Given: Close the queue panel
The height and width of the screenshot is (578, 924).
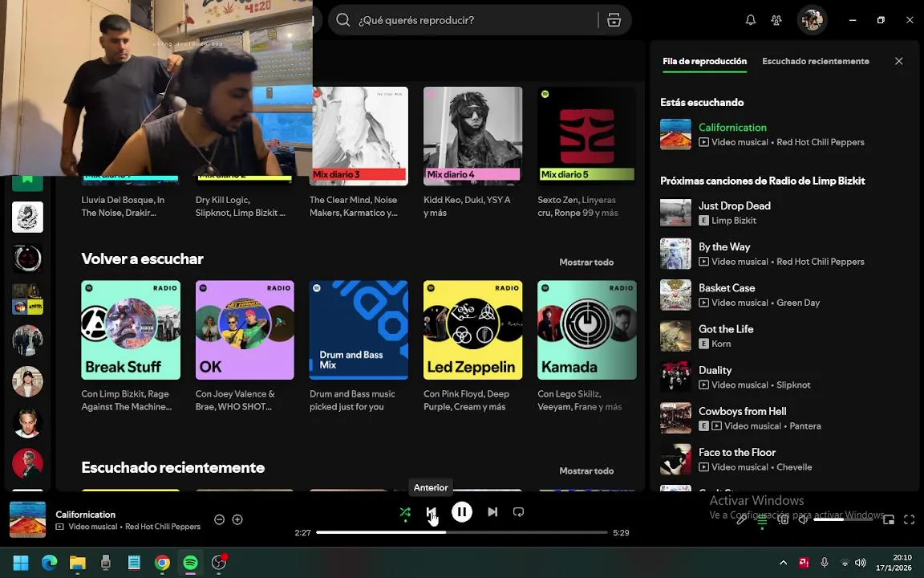Looking at the screenshot, I should click(x=898, y=61).
